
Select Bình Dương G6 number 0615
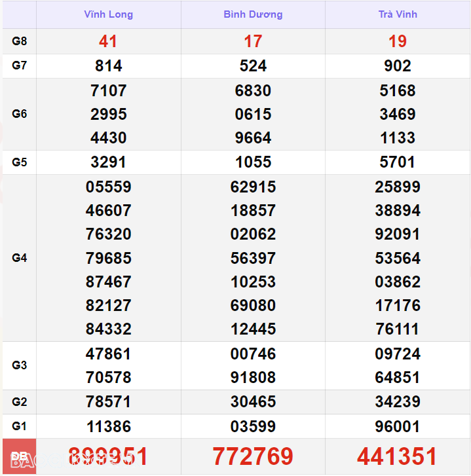(x=253, y=114)
